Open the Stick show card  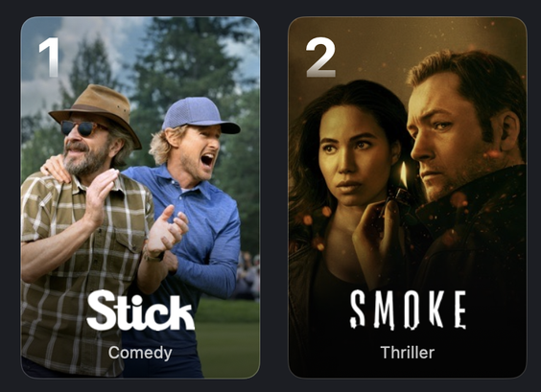[140, 197]
